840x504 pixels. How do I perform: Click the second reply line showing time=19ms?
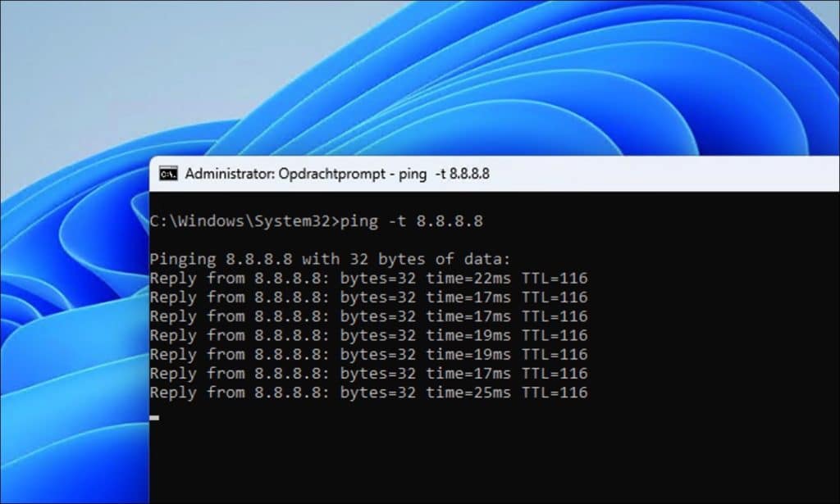[368, 355]
